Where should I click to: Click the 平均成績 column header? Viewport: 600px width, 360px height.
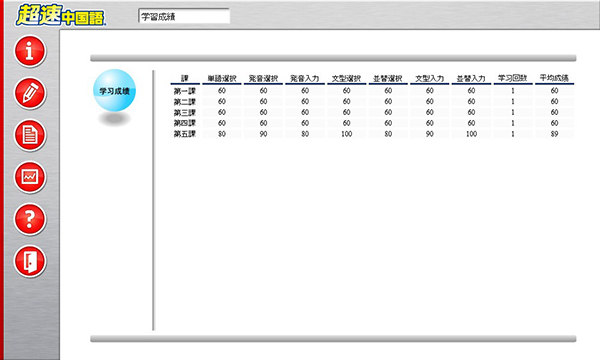pyautogui.click(x=554, y=78)
